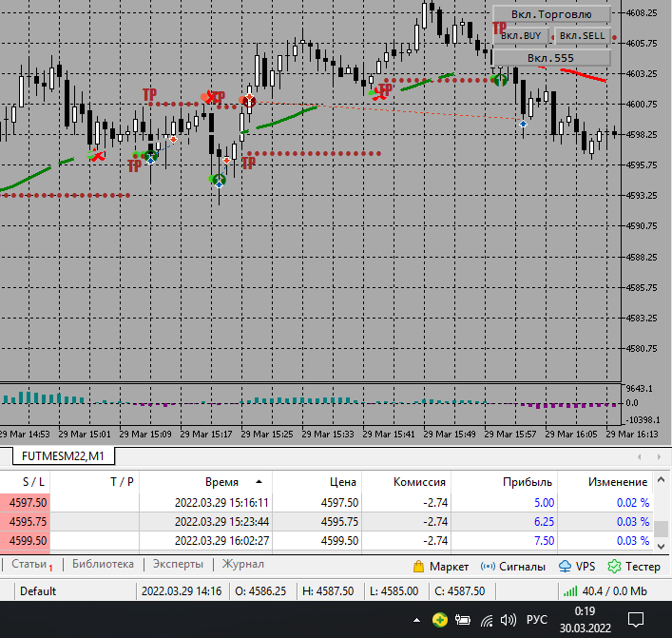Image resolution: width=672 pixels, height=638 pixels.
Task: Open volume speaker tray icon
Action: coord(509,620)
